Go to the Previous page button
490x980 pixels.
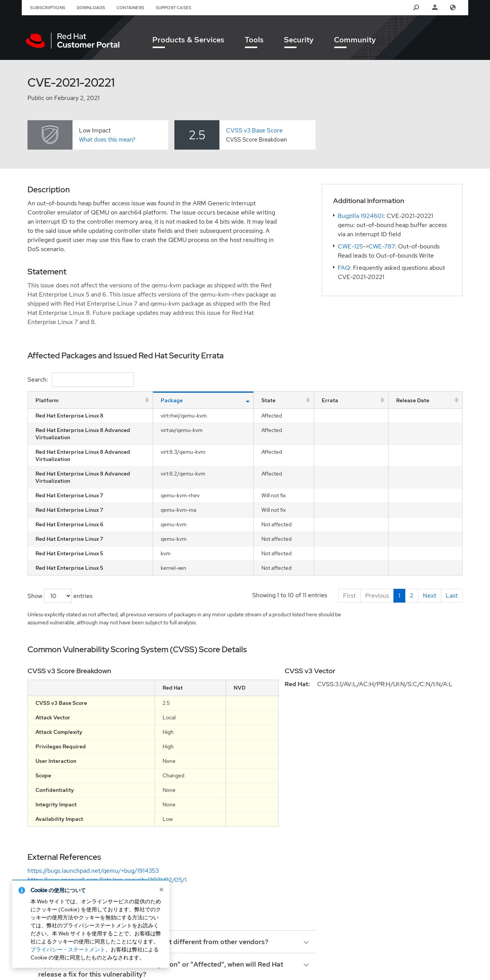tap(377, 596)
